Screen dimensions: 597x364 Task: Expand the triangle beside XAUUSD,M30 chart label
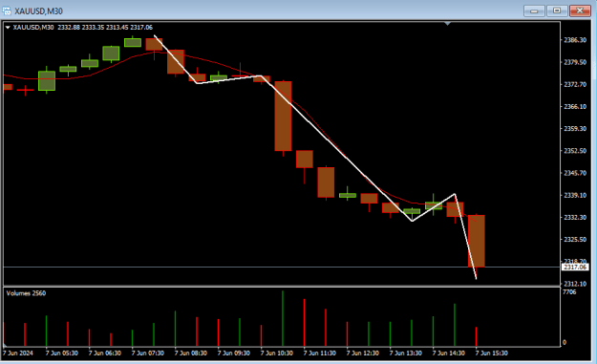pyautogui.click(x=8, y=28)
